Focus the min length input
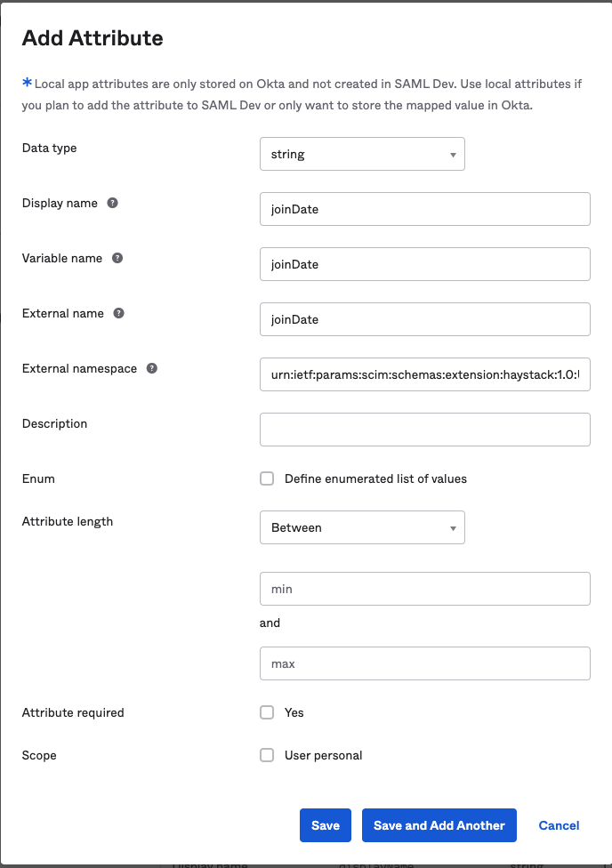Image resolution: width=612 pixels, height=868 pixels. tap(424, 589)
